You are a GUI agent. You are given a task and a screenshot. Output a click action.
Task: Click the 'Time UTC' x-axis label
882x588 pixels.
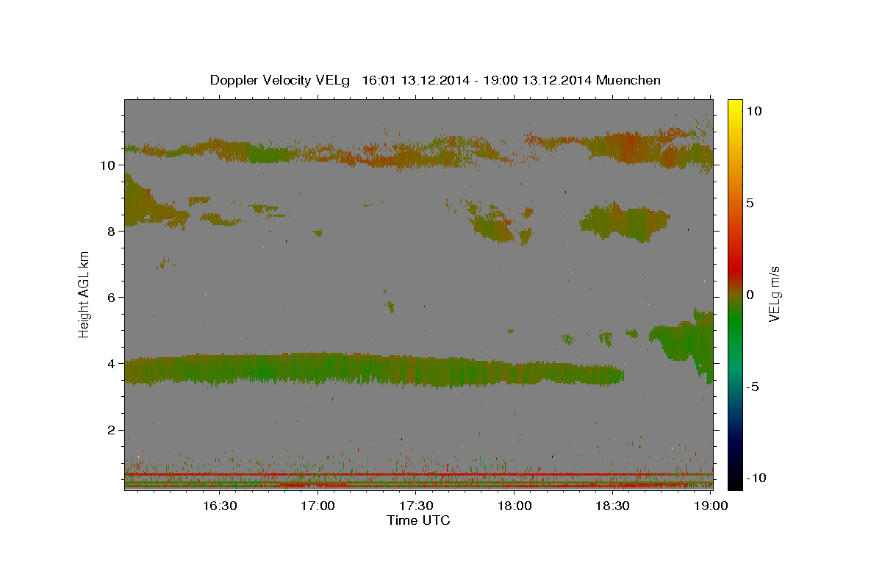418,520
